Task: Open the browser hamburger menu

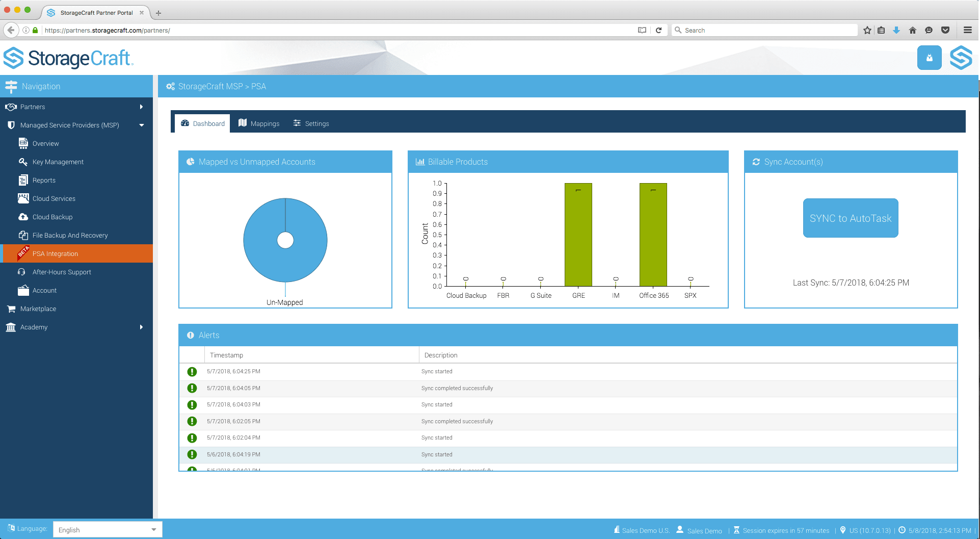Action: [x=967, y=30]
